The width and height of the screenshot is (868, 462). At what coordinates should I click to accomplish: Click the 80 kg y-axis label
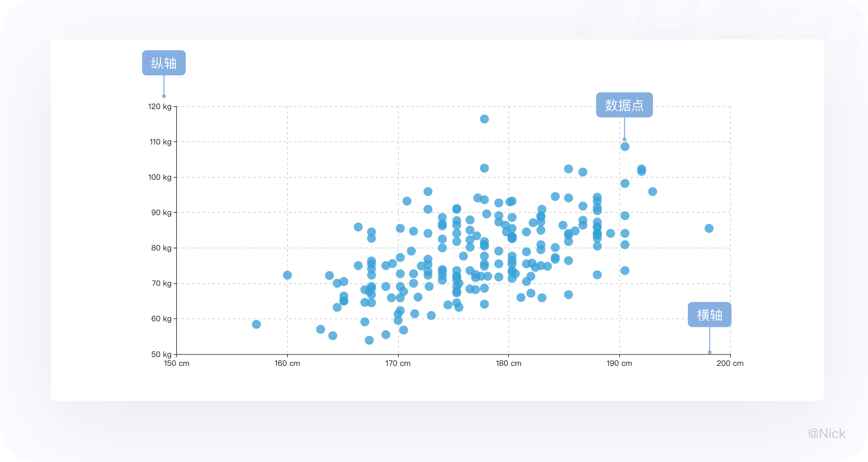161,248
